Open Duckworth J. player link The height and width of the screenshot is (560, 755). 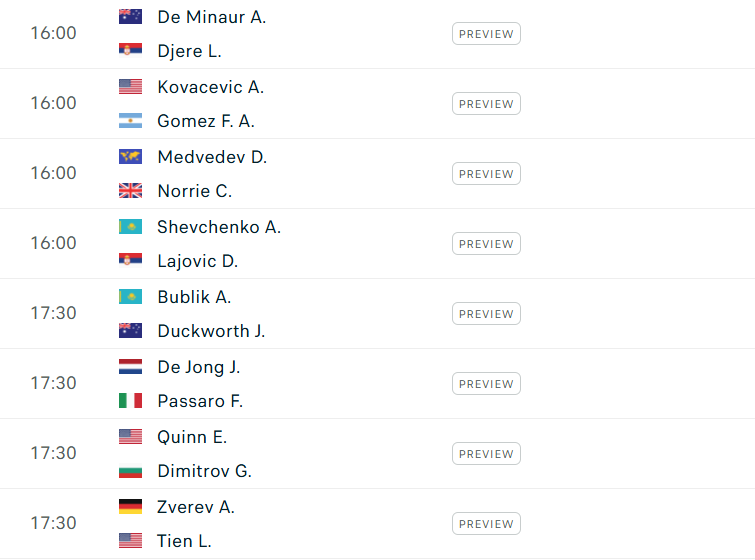pos(211,331)
